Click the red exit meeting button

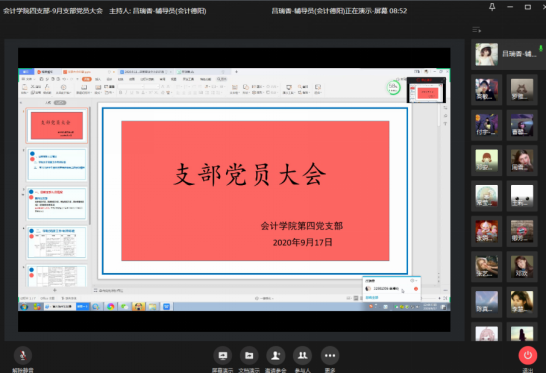pos(528,355)
